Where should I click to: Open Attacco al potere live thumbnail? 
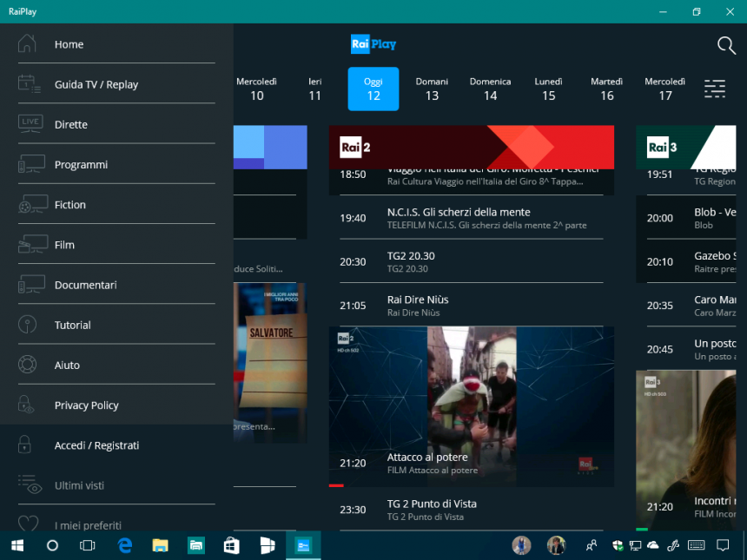pos(471,406)
